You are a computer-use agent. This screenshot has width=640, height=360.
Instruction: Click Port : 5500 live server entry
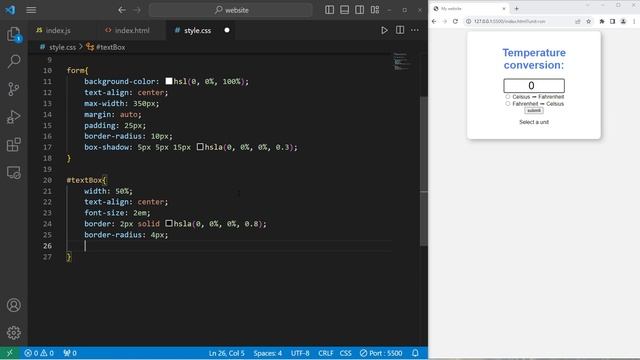pos(381,353)
